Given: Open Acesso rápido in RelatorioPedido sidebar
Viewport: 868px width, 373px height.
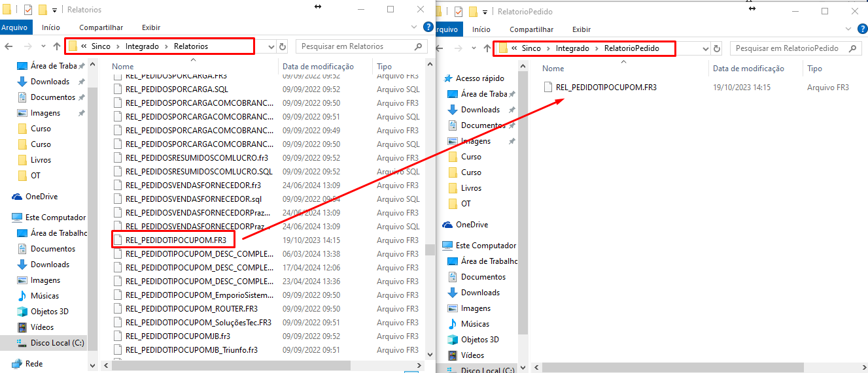Looking at the screenshot, I should point(479,78).
